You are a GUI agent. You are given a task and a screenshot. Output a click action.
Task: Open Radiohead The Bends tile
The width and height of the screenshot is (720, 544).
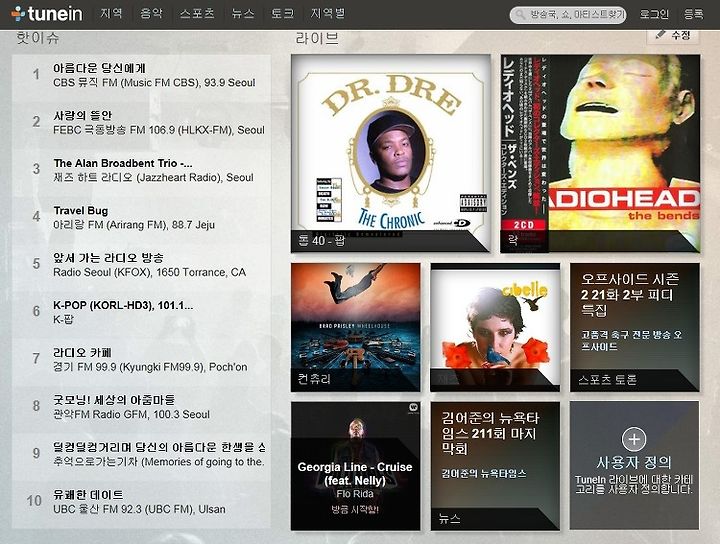[600, 153]
